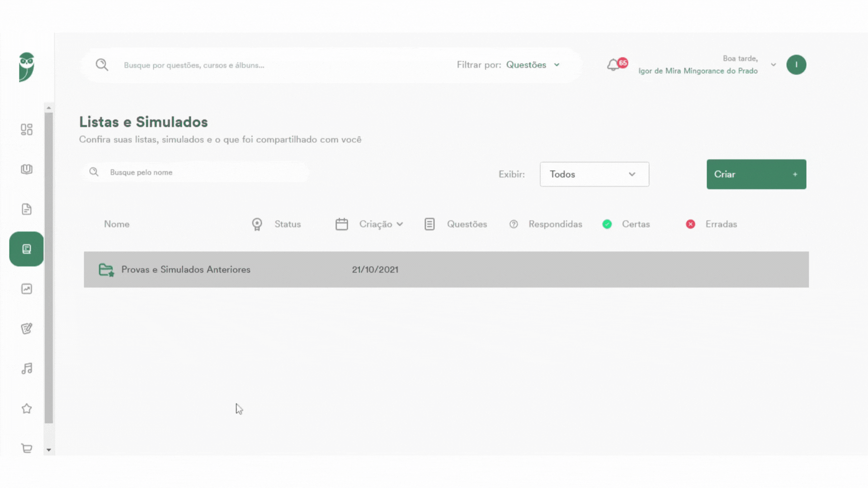The width and height of the screenshot is (868, 488).
Task: Click the owl logo
Action: [27, 67]
